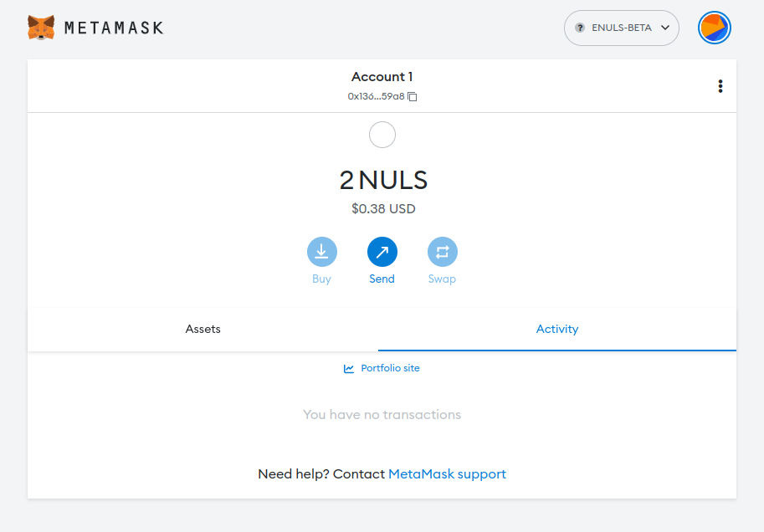
Task: Open the three-dot account options menu
Action: tap(720, 86)
